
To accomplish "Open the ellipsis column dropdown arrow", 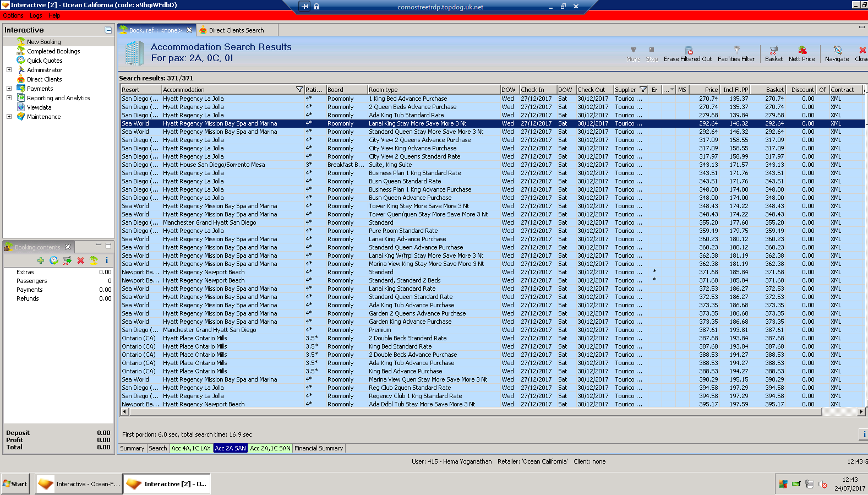I will 672,90.
